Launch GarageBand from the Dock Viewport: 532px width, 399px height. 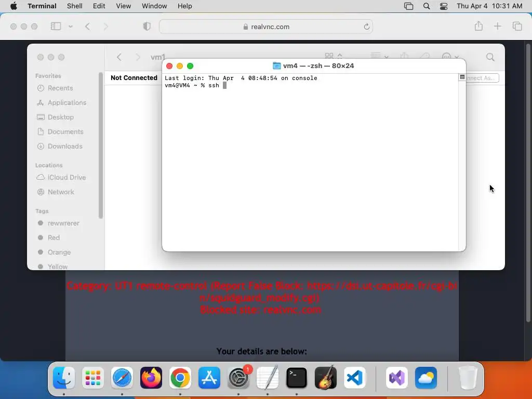(x=326, y=378)
